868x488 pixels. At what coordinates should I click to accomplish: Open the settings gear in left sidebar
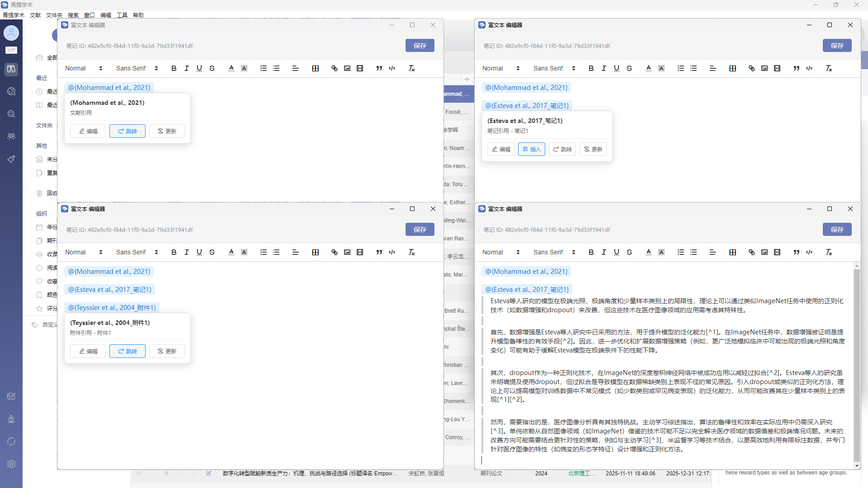11,464
